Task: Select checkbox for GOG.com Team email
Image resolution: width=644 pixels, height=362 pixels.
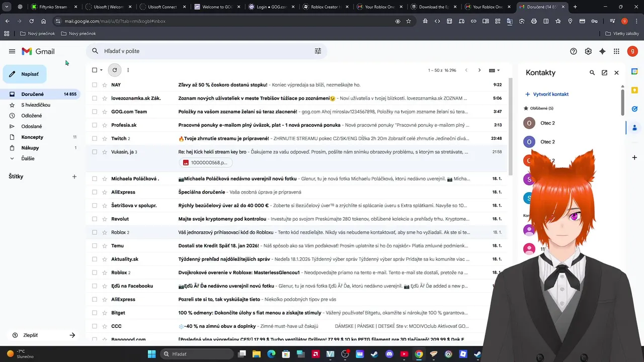Action: tap(95, 112)
